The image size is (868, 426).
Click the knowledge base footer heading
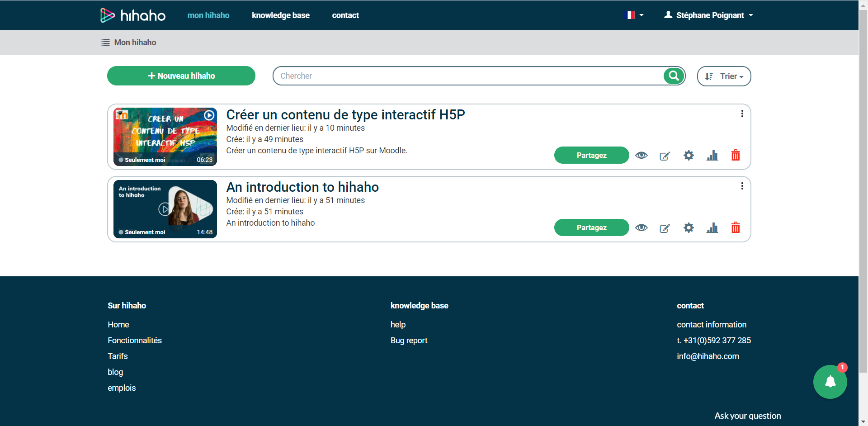point(420,306)
